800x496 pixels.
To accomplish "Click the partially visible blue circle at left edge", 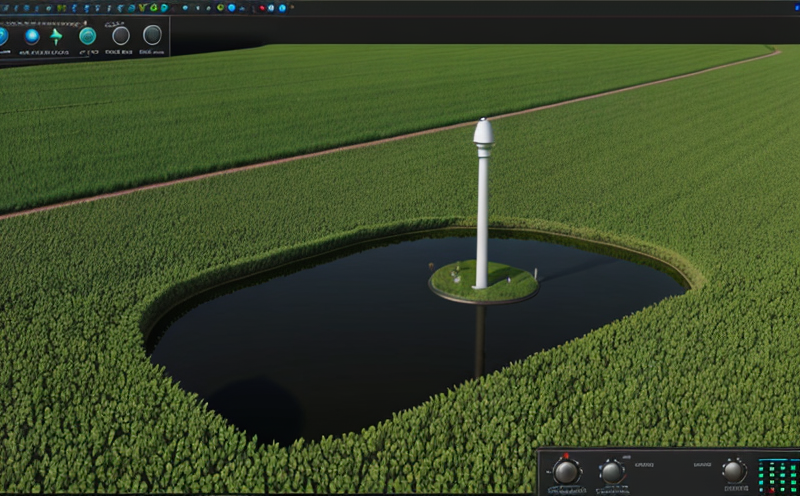I will (x=3, y=37).
